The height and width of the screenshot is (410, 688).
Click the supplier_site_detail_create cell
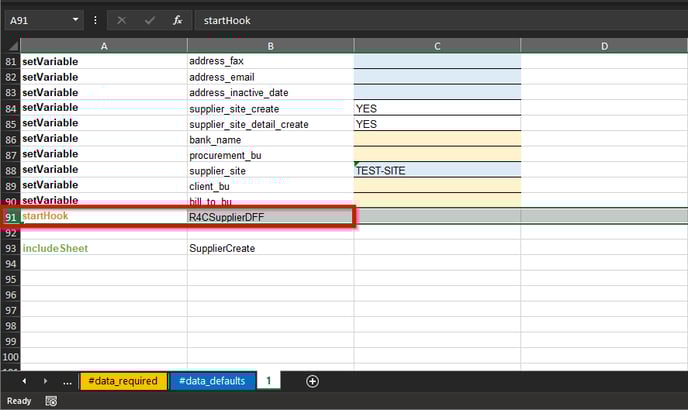[x=271, y=124]
